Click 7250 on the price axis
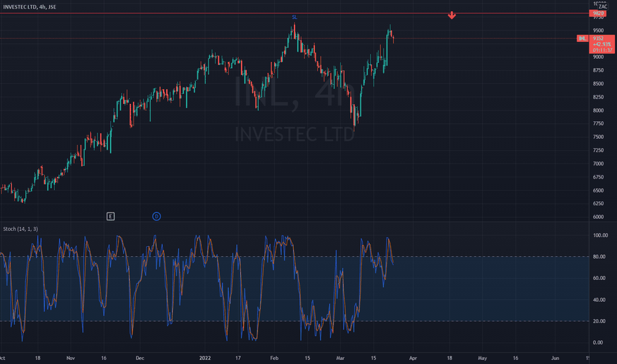The width and height of the screenshot is (617, 364). 598,150
